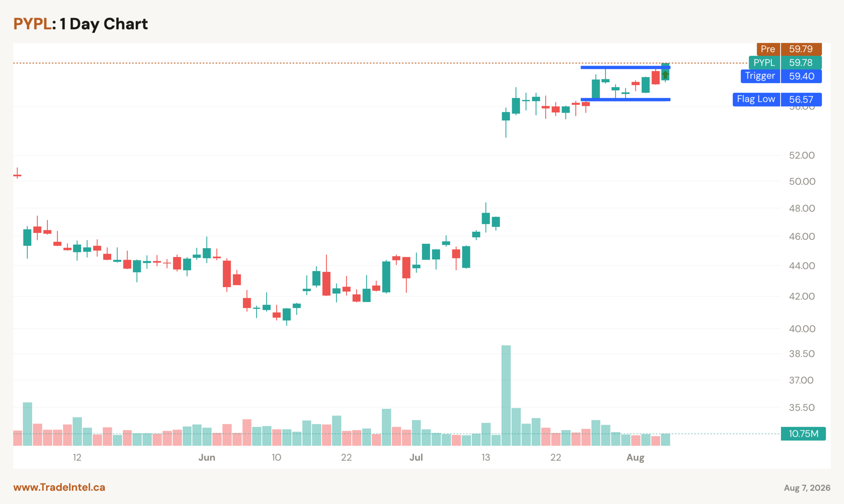Viewport: 844px width, 504px height.
Task: Click the Jun date axis label
Action: [x=207, y=457]
